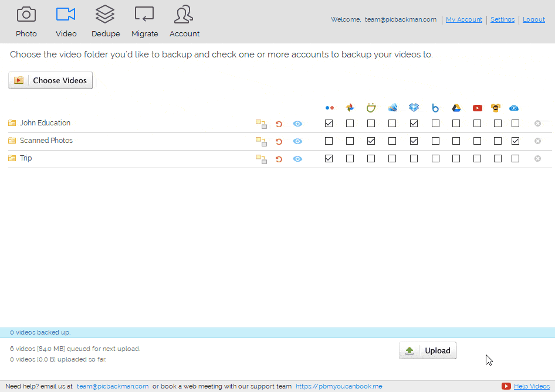The width and height of the screenshot is (555, 392).
Task: Open the Dedupe tool
Action: 106,21
